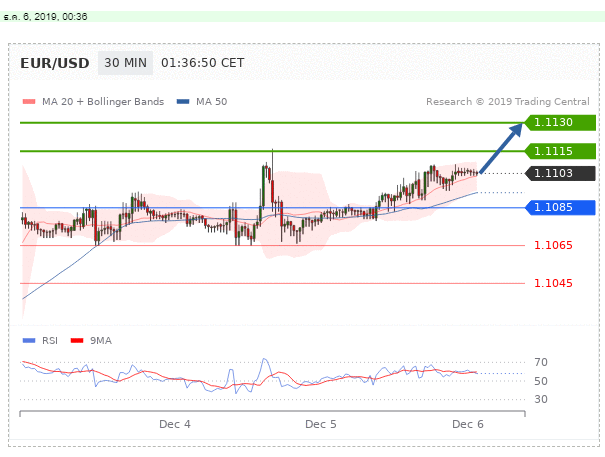Screen dimensions: 605x457
Task: Click the Dec 5 date axis label
Action: pyautogui.click(x=321, y=425)
